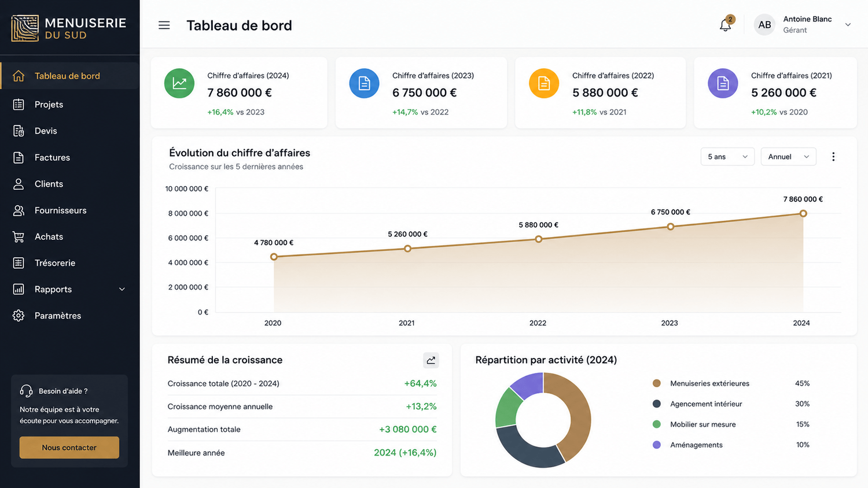Click the purple Aménagements legend dot
868x488 pixels.
pyautogui.click(x=656, y=445)
